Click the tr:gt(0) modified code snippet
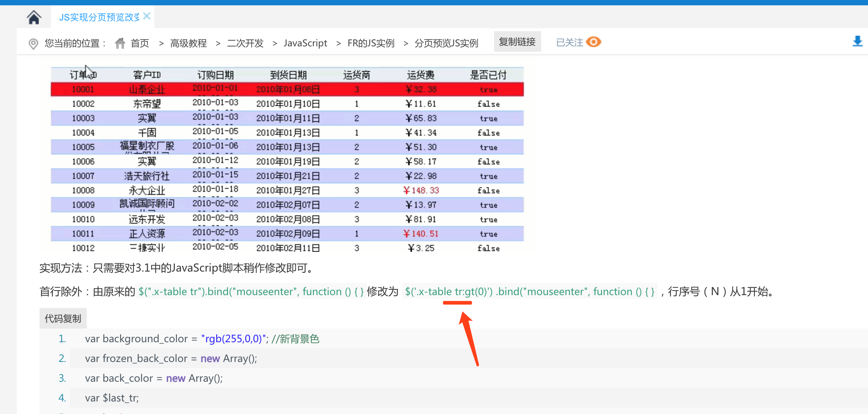 [x=530, y=291]
